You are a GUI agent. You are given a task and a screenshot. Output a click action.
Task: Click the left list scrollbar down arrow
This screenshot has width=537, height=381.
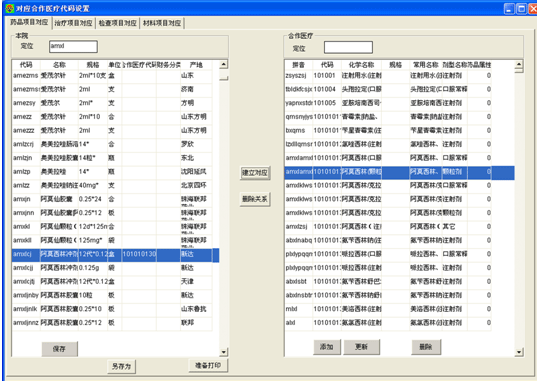[224, 352]
